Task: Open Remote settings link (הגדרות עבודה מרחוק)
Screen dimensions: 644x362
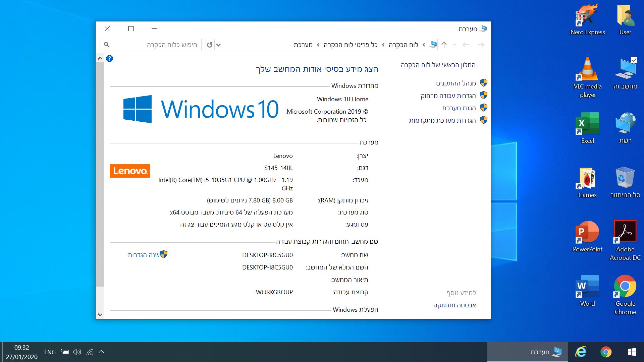Action: [448, 96]
